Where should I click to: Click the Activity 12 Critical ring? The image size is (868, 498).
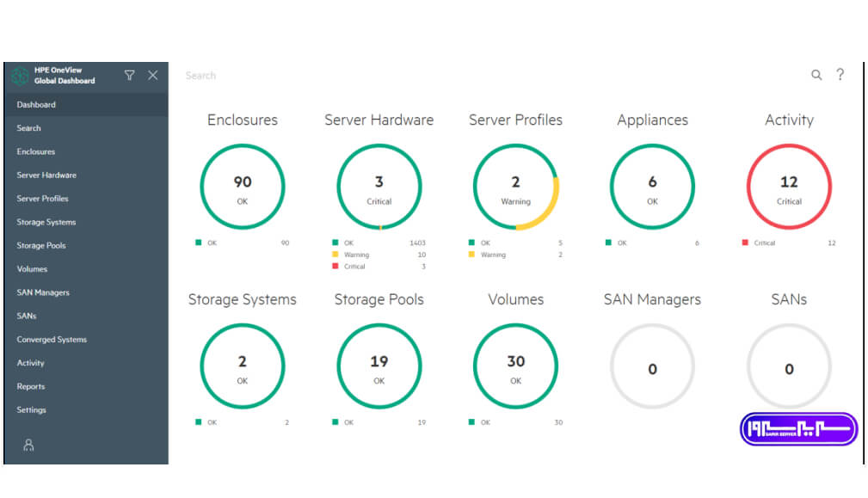point(789,187)
